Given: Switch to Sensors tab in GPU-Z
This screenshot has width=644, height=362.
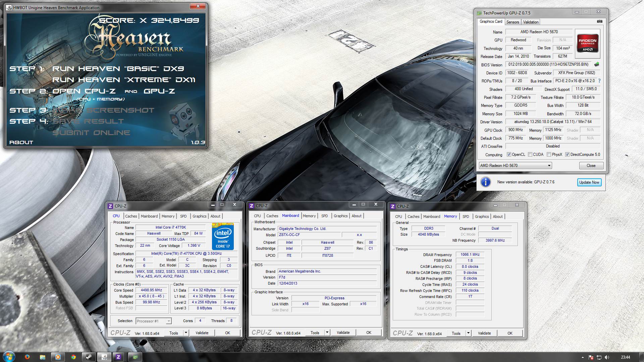Looking at the screenshot, I should [x=513, y=22].
